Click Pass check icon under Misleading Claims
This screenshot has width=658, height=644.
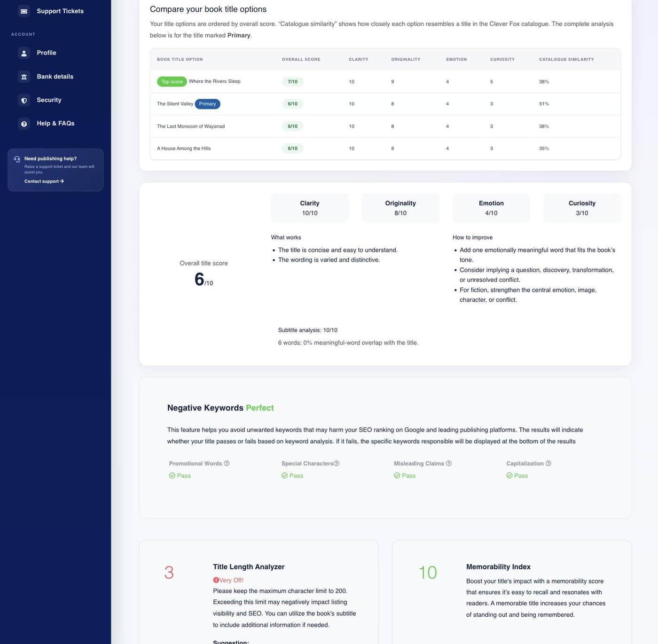[397, 476]
